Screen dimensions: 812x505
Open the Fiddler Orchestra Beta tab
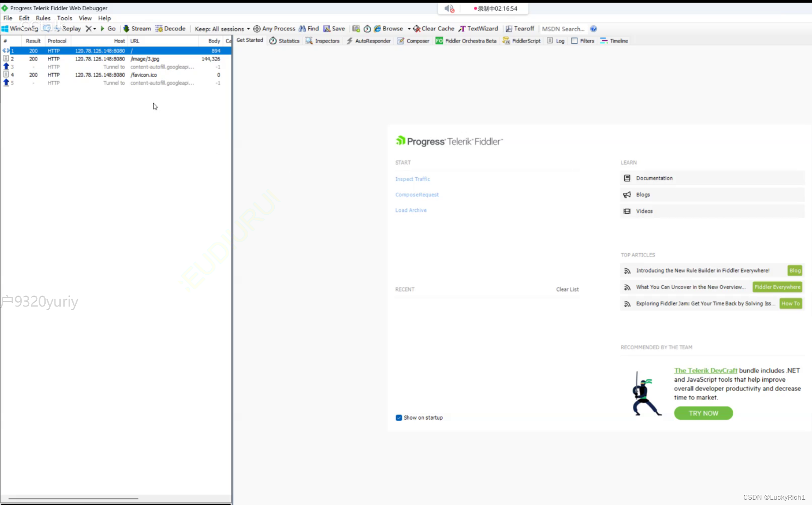pos(466,41)
